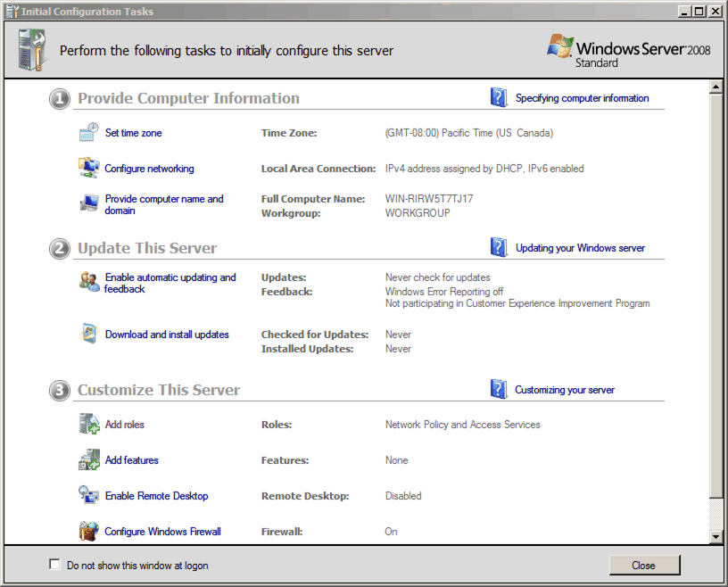This screenshot has width=728, height=587.
Task: Click the 'Customize This Server' section heading
Action: point(159,390)
